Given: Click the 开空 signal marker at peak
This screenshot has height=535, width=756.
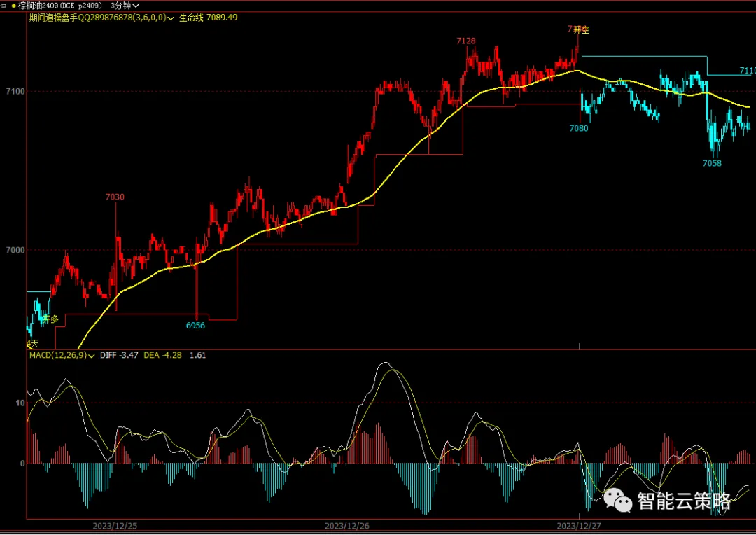Looking at the screenshot, I should tap(582, 29).
